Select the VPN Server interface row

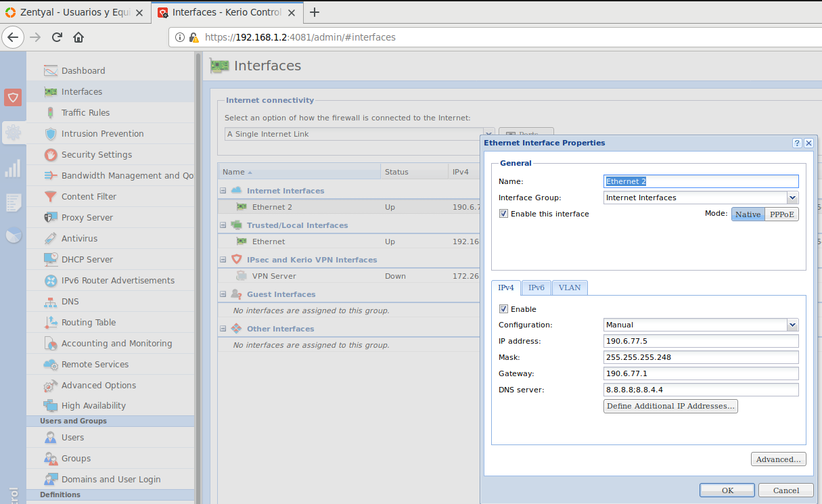(x=349, y=276)
